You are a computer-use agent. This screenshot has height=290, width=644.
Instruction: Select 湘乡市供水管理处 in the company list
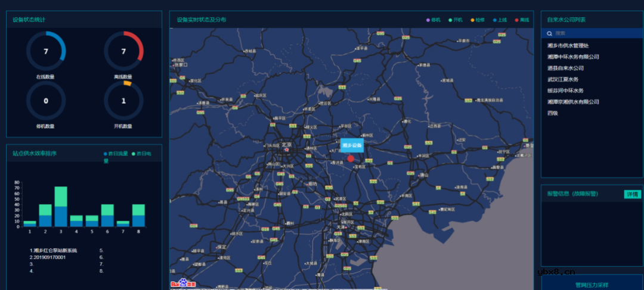[x=568, y=45]
